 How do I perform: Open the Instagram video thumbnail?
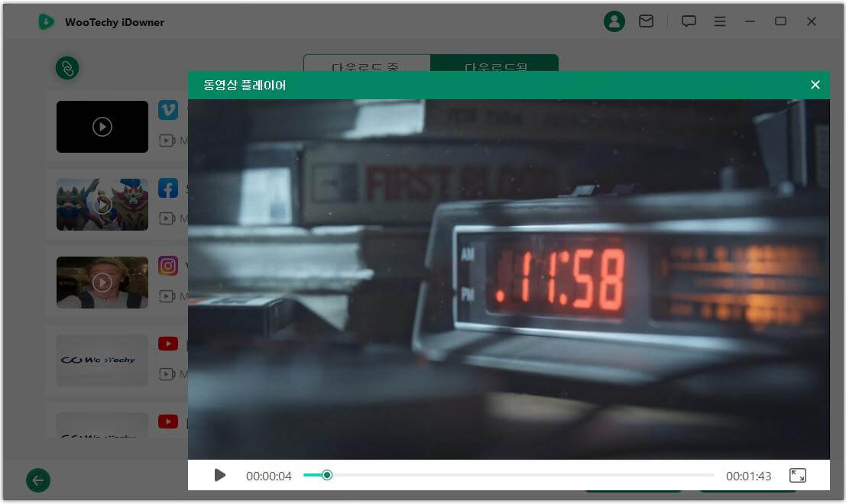(102, 283)
